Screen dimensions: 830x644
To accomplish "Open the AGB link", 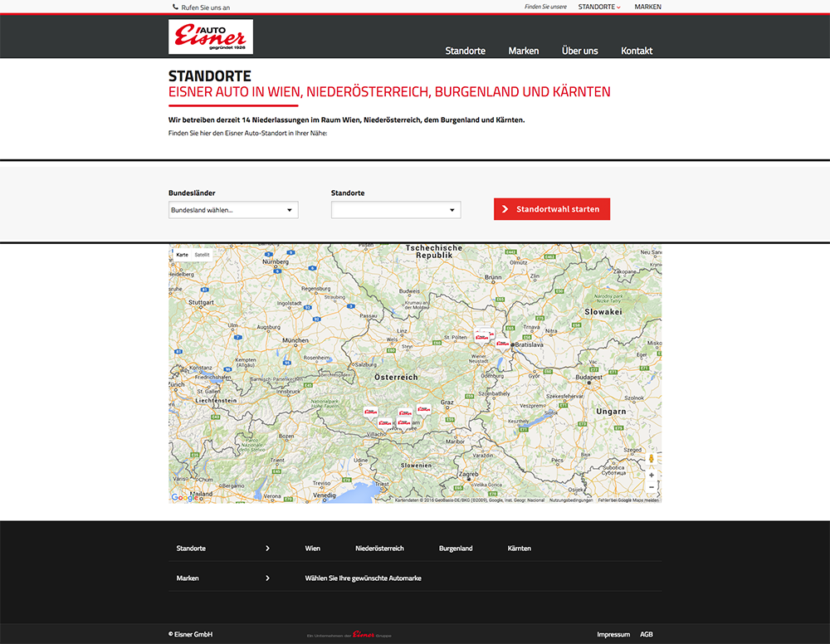I will [647, 634].
